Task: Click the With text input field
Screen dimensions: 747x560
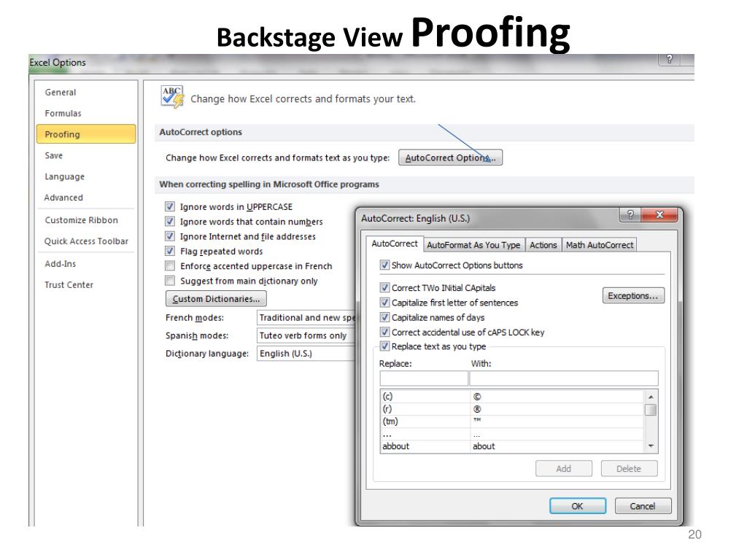Action: pos(564,378)
